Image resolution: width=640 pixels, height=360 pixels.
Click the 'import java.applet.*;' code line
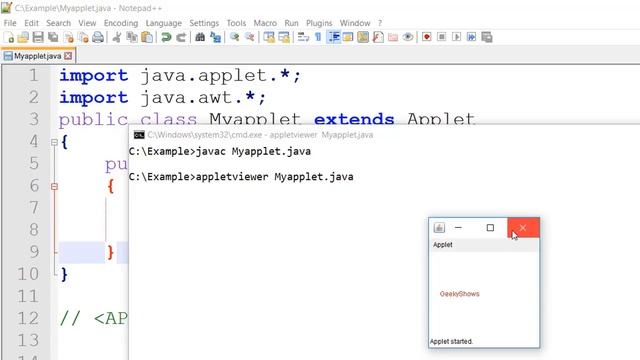pyautogui.click(x=180, y=76)
